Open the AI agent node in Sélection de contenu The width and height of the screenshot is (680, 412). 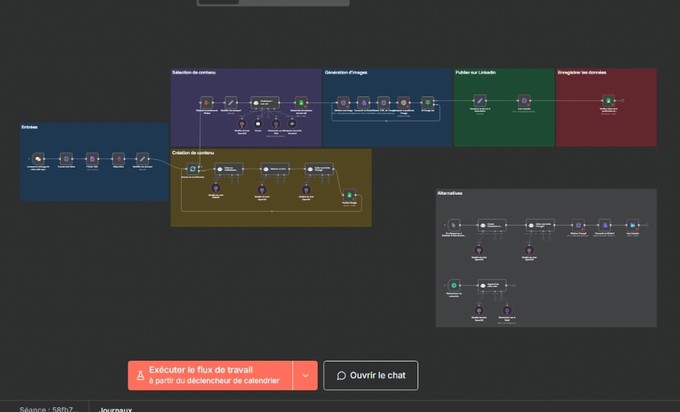pyautogui.click(x=265, y=103)
